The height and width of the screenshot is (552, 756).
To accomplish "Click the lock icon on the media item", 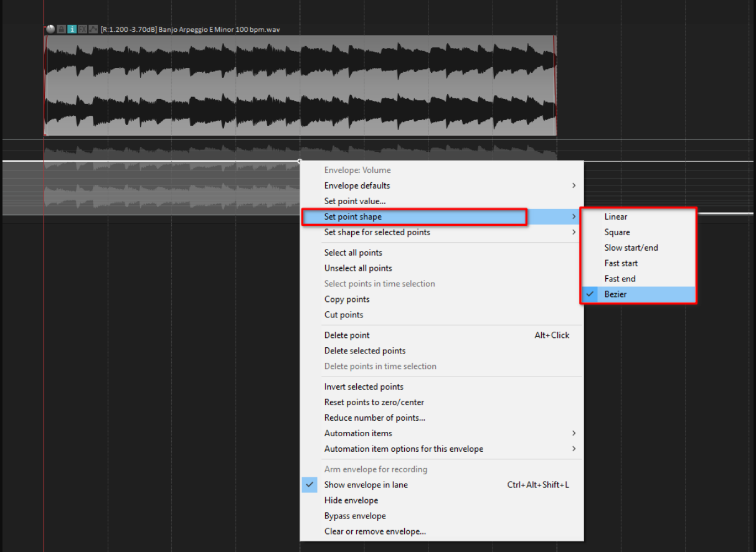I will pyautogui.click(x=60, y=29).
